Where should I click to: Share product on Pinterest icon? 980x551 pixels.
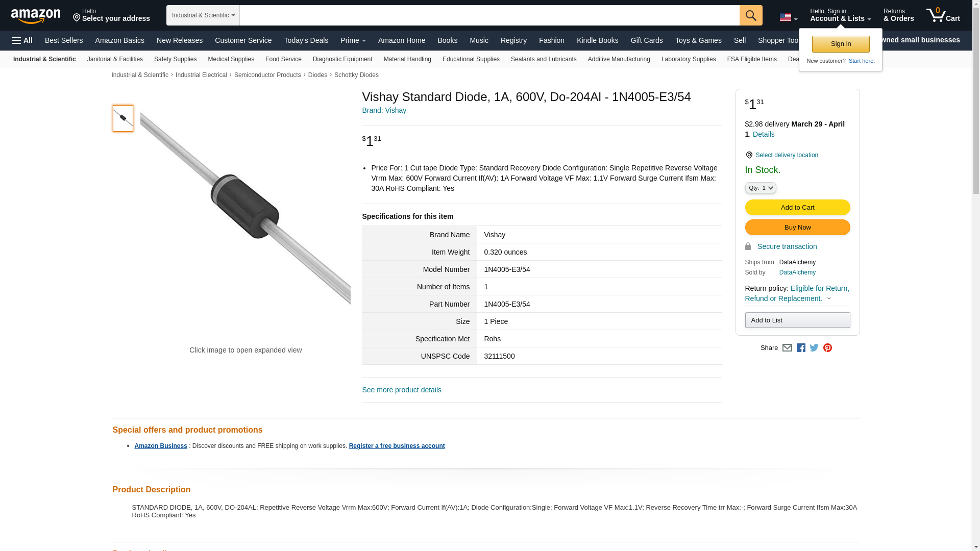827,348
